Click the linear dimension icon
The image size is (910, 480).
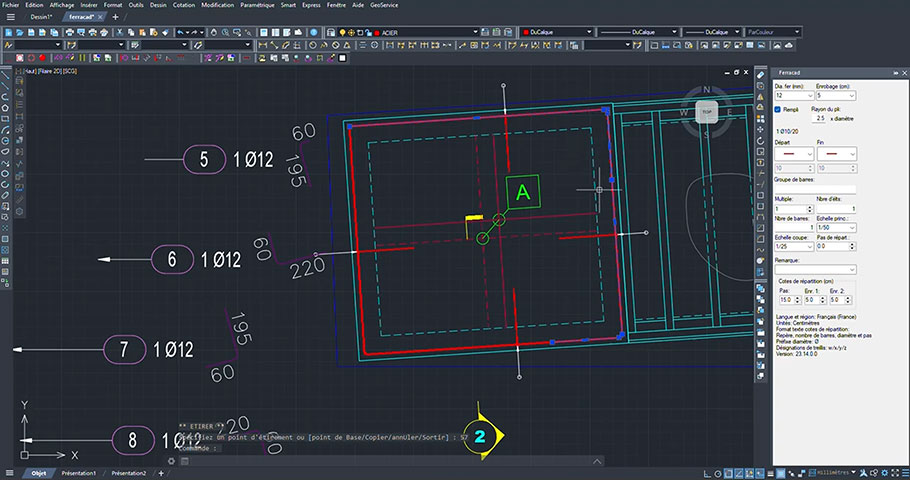(x=263, y=45)
